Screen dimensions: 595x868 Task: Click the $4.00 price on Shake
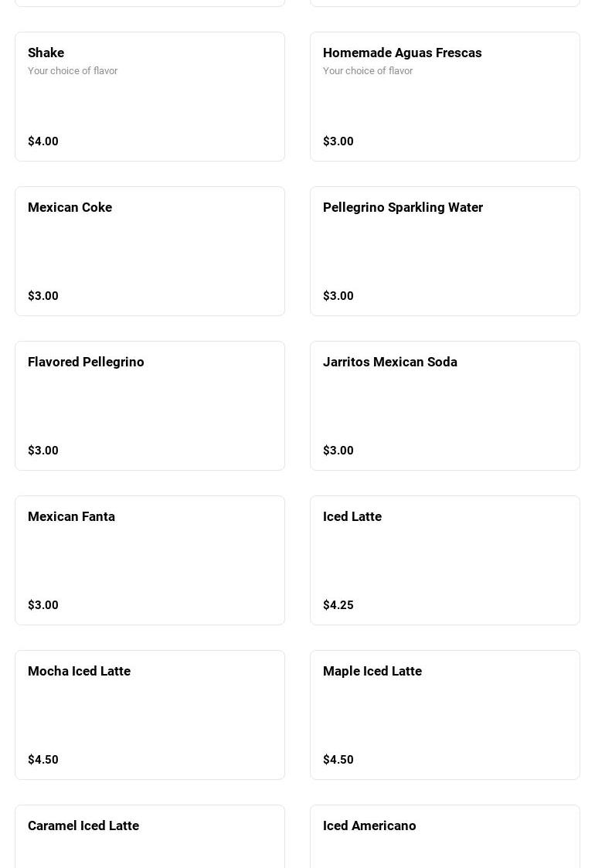pos(43,141)
